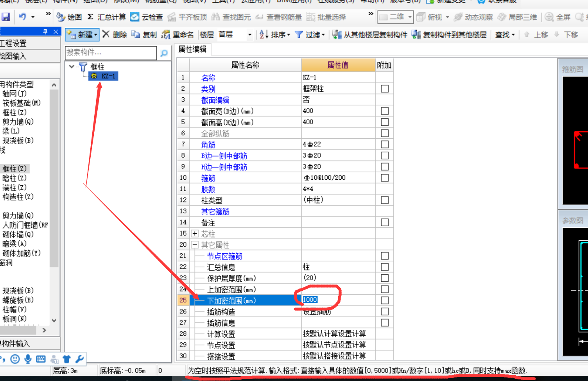
Task: Launch 云检查 cloud check
Action: [x=147, y=17]
